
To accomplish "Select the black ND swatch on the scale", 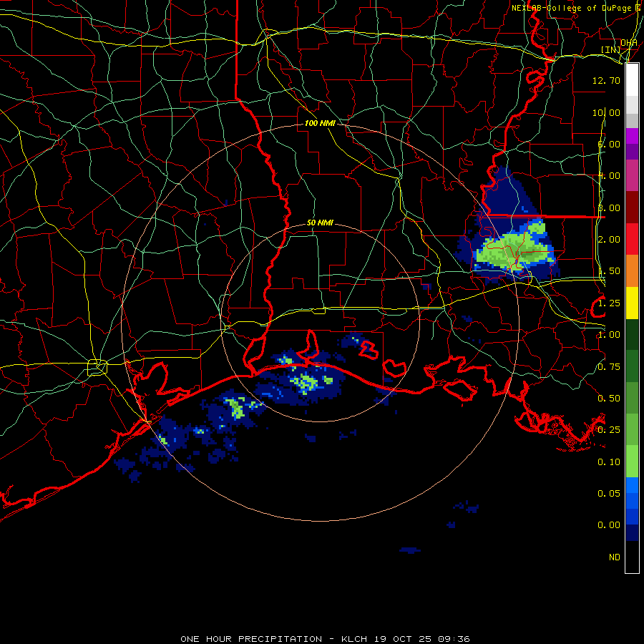I will click(x=632, y=557).
